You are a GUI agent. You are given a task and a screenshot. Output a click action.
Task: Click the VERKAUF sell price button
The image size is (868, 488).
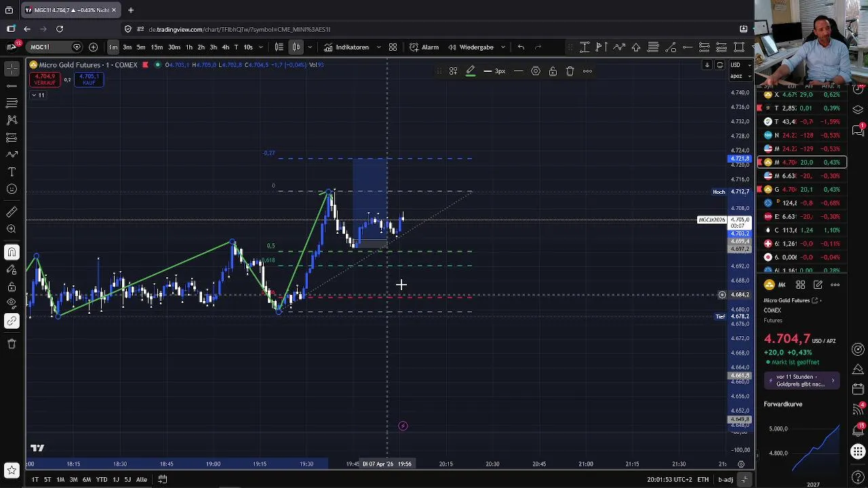[45, 79]
